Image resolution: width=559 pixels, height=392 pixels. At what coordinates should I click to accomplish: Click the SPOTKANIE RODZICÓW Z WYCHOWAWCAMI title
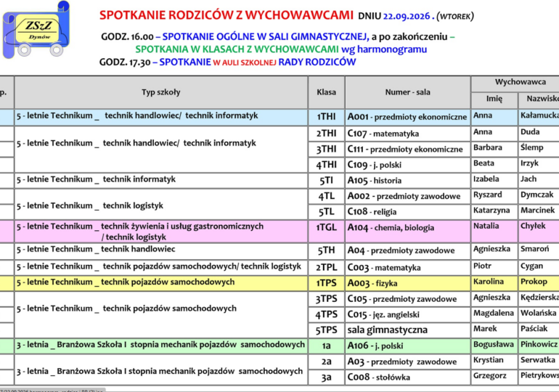coord(227,15)
